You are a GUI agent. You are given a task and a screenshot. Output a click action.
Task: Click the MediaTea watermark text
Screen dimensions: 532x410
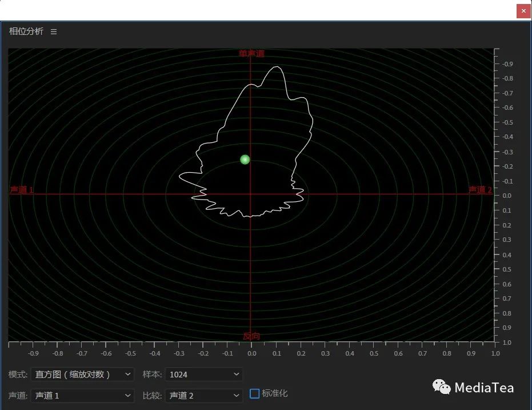click(x=484, y=388)
